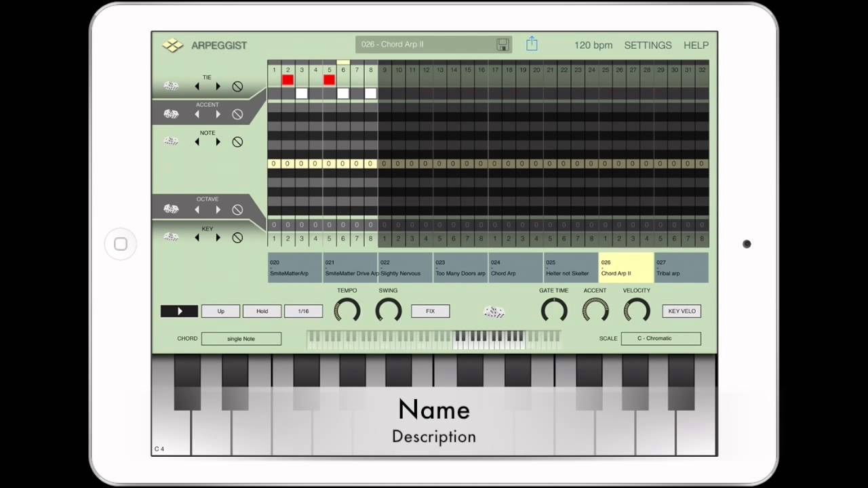This screenshot has width=868, height=488.
Task: Click the SWING knob
Action: [389, 311]
